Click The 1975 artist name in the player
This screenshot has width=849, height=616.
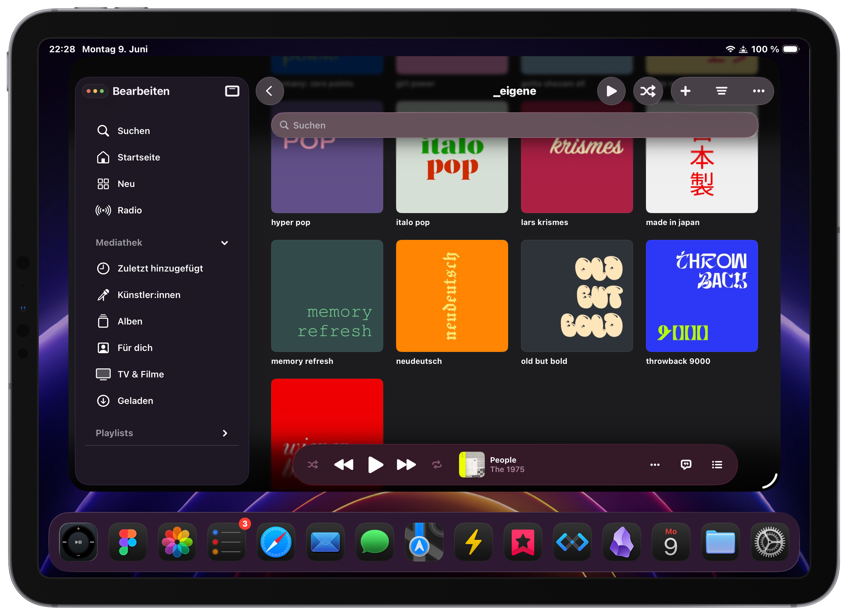tap(507, 469)
